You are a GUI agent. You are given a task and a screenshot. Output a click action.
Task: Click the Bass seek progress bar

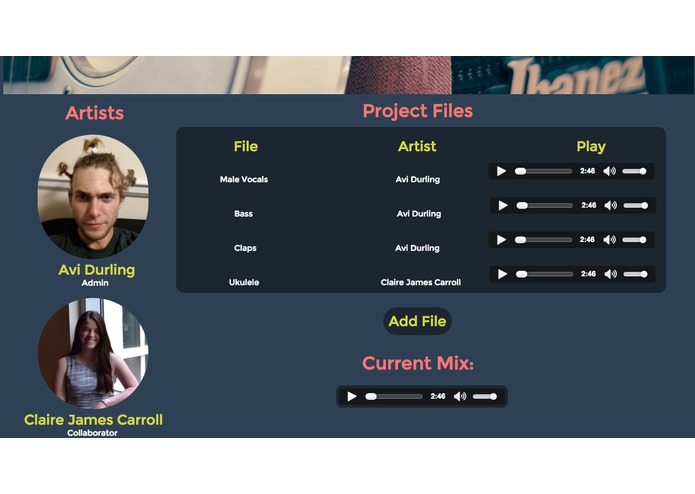click(544, 205)
